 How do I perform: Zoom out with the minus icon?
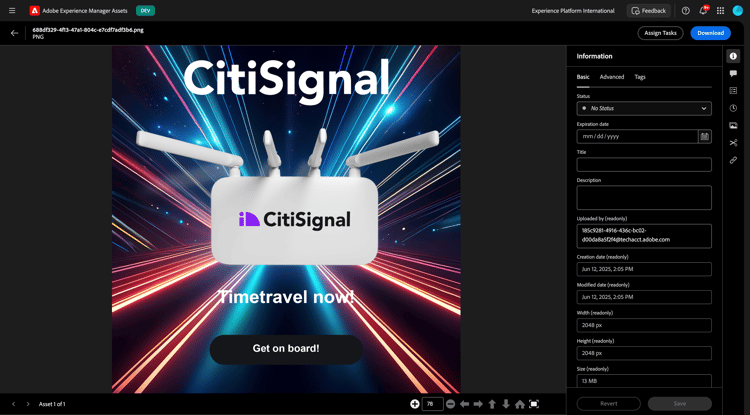[x=450, y=404]
